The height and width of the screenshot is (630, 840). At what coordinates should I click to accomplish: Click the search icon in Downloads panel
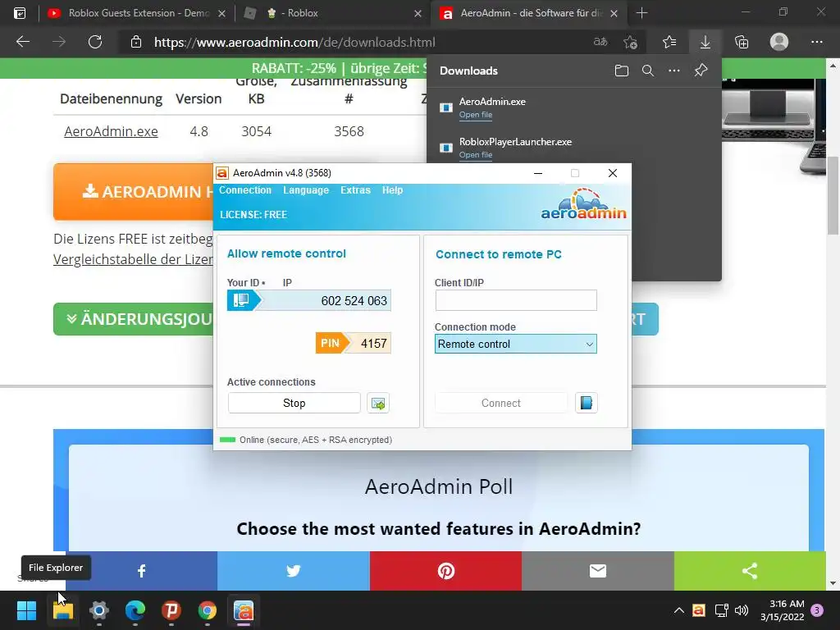coord(648,71)
